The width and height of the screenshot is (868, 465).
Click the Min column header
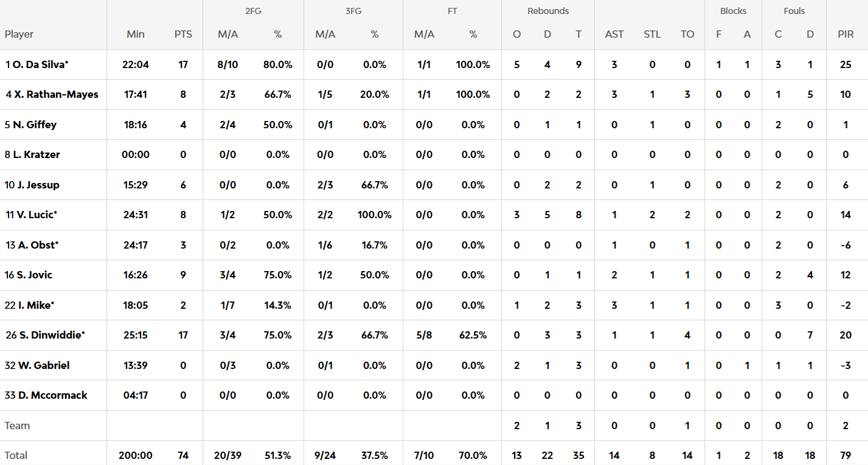(x=136, y=34)
